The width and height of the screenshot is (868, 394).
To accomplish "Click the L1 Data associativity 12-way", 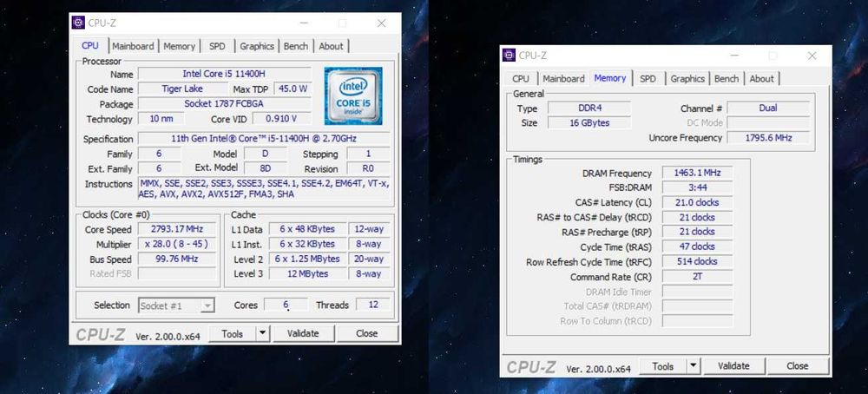I will 369,229.
